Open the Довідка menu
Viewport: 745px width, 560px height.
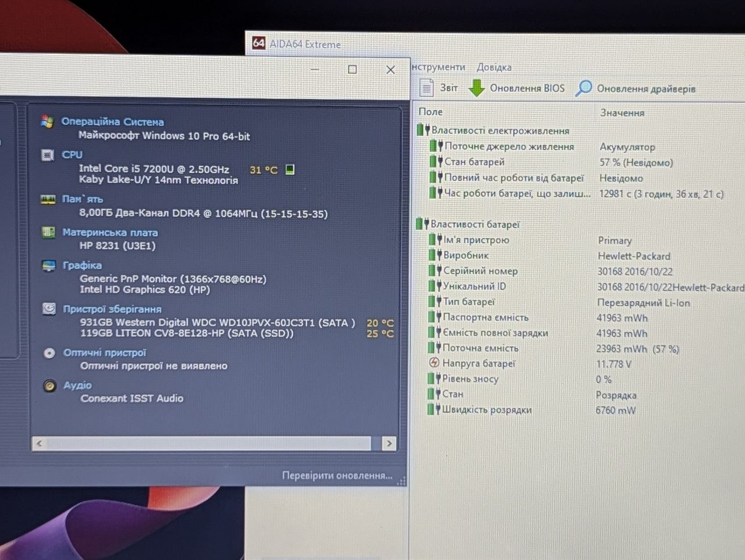pyautogui.click(x=494, y=67)
